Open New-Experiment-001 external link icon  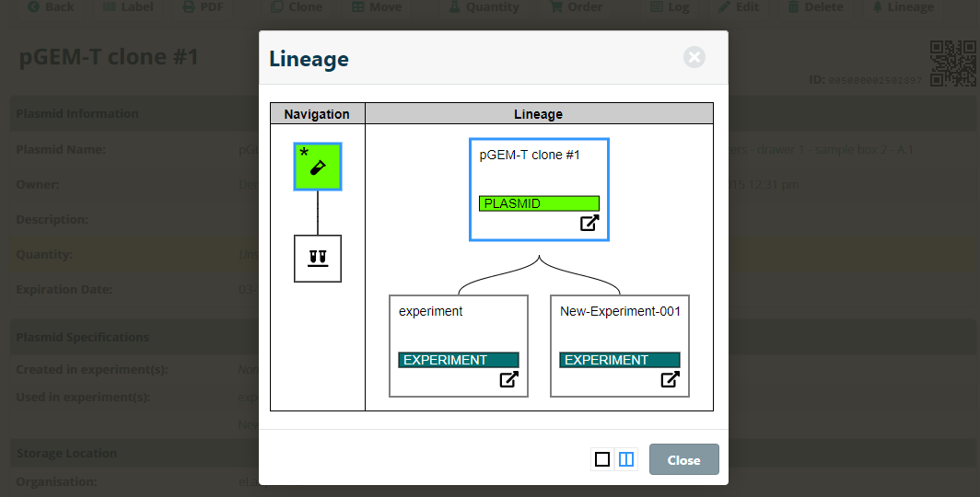pyautogui.click(x=670, y=379)
